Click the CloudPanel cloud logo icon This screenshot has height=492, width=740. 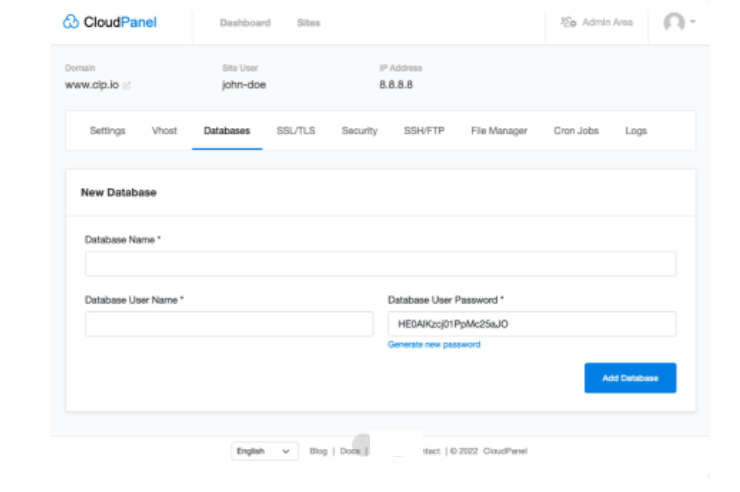pyautogui.click(x=71, y=22)
